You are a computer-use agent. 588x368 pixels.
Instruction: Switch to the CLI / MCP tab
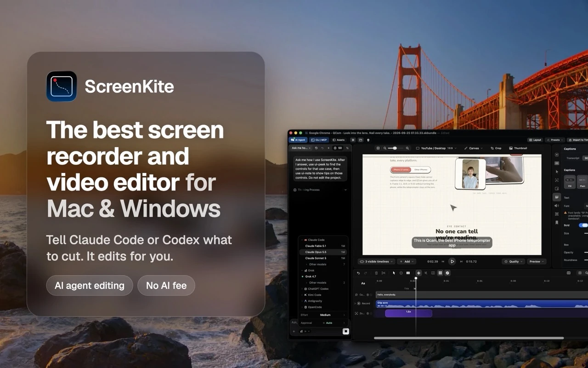[x=319, y=140]
